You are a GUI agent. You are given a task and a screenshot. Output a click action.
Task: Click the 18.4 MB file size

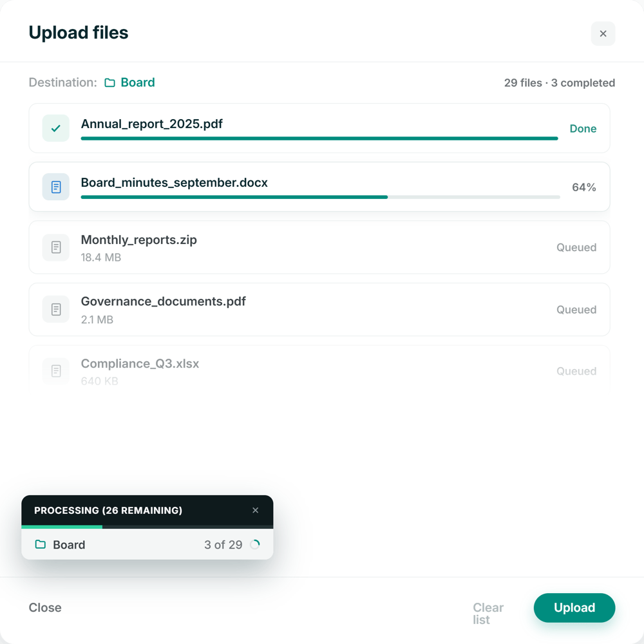(100, 258)
